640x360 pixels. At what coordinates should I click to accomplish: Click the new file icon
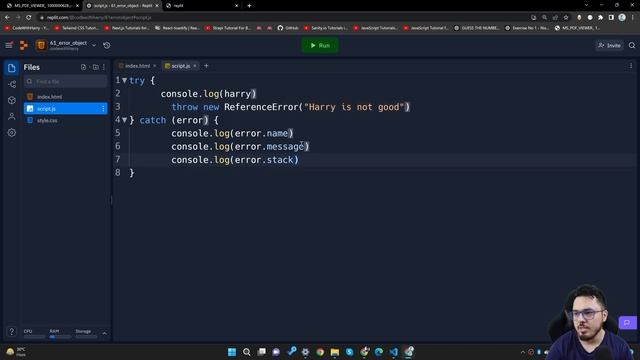tap(84, 67)
